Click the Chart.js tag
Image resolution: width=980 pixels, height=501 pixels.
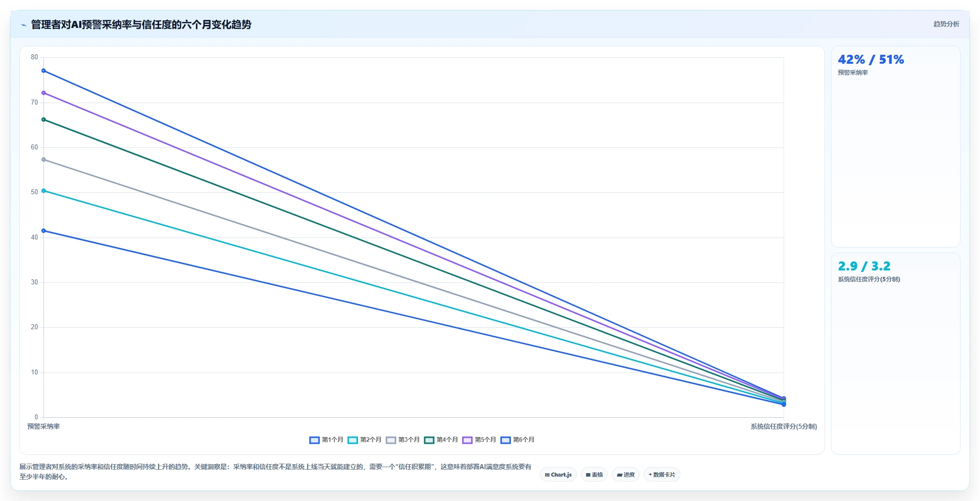pos(558,475)
